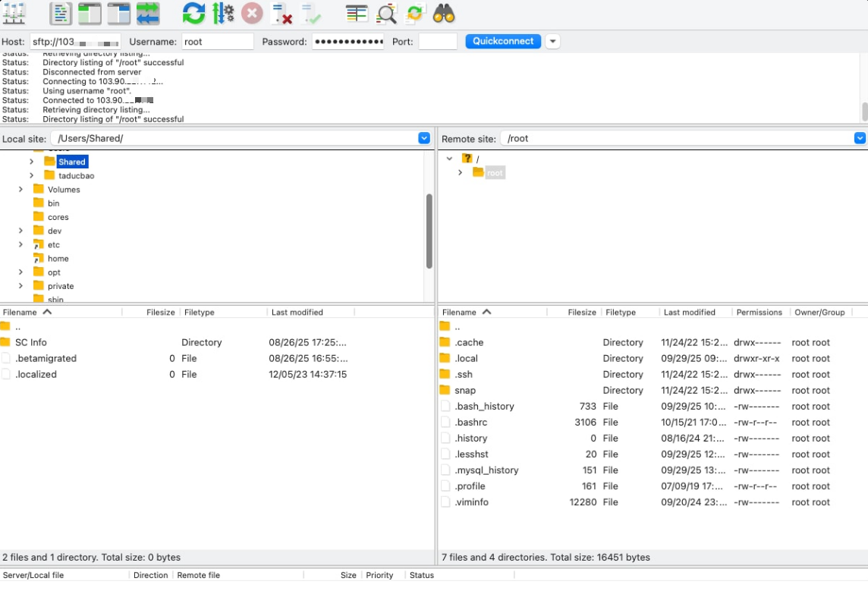Expand the dev folder node

[x=20, y=231]
